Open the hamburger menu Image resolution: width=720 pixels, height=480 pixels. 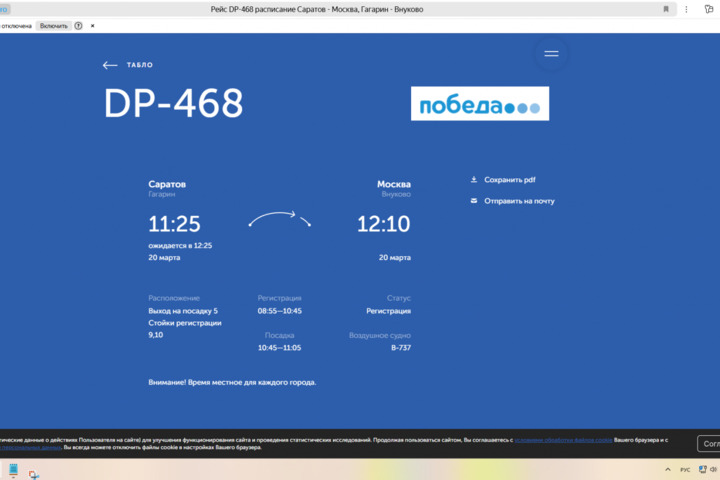click(551, 54)
